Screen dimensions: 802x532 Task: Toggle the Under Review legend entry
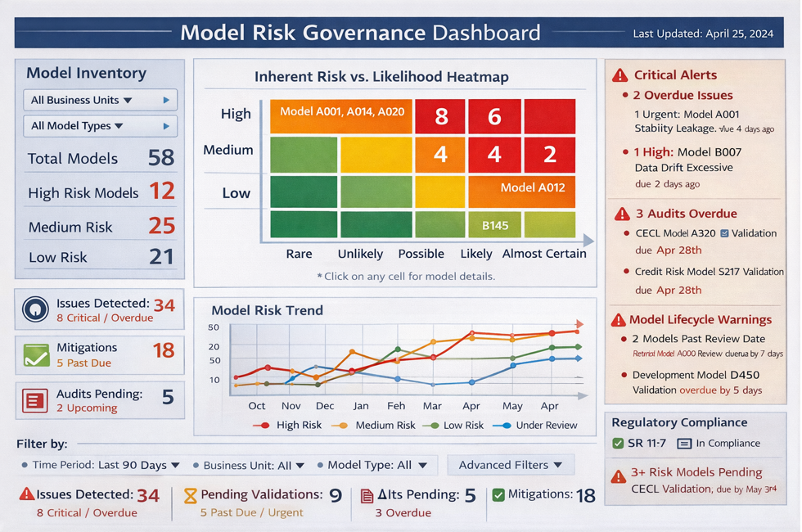535,425
